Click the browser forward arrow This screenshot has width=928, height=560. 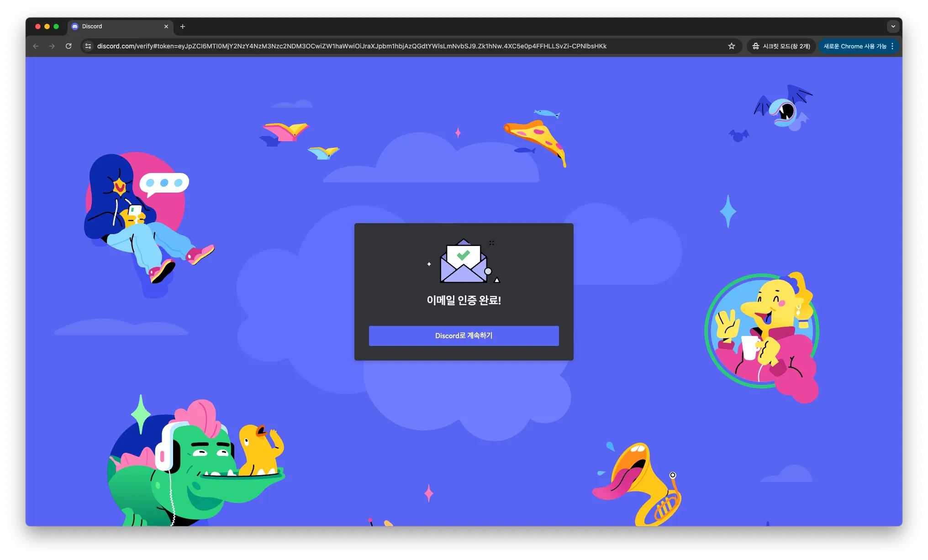tap(52, 46)
